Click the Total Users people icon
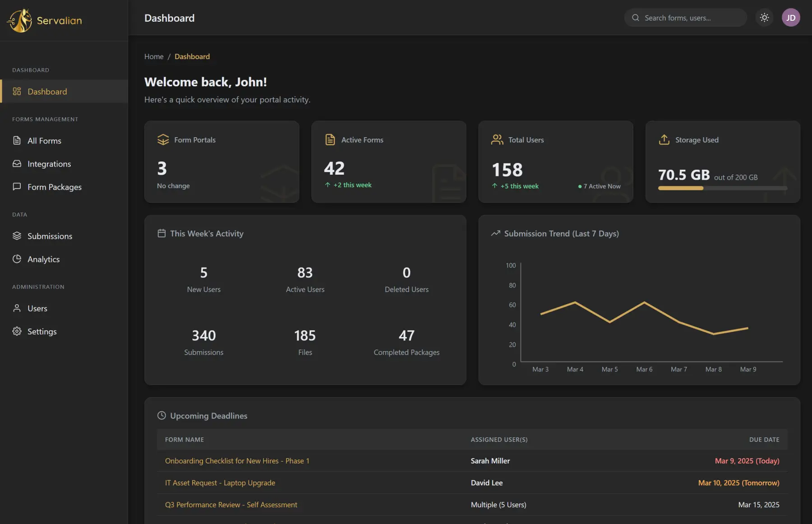This screenshot has height=524, width=812. (x=497, y=140)
